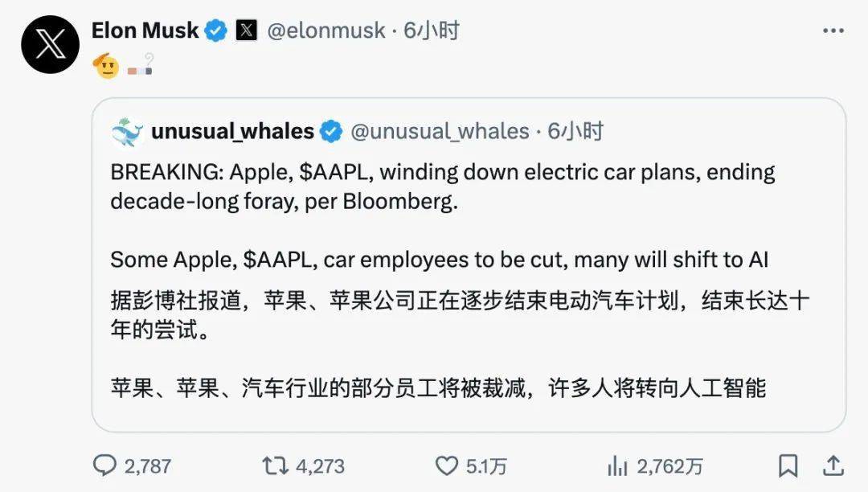Image resolution: width=868 pixels, height=492 pixels.
Task: Click verified badge next to unusual_whales
Action: 331,132
